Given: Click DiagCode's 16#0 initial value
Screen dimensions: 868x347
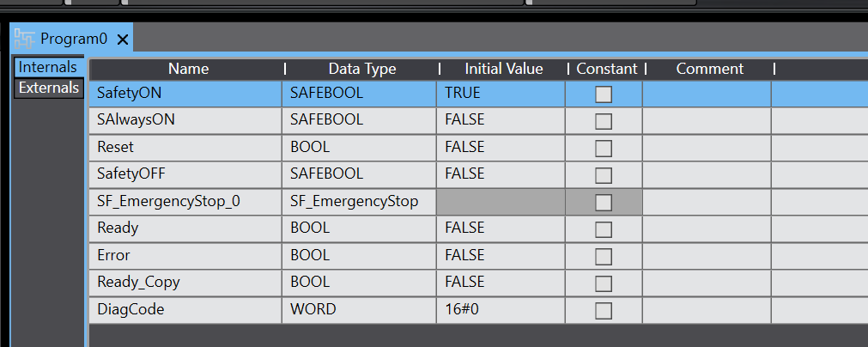Looking at the screenshot, I should pyautogui.click(x=501, y=309).
